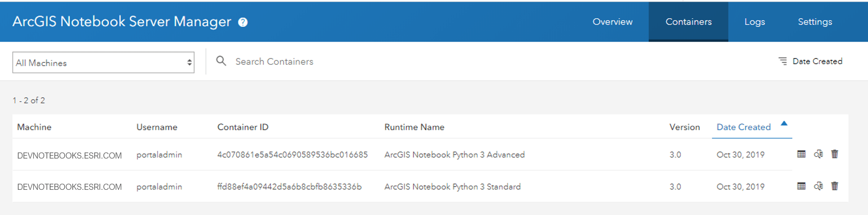Open the Date Created sort menu

(810, 61)
